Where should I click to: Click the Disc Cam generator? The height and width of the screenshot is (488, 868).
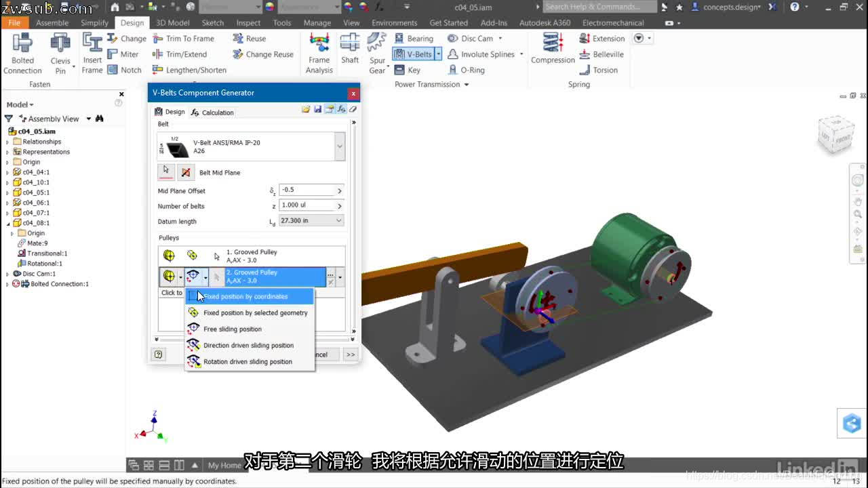coord(471,39)
